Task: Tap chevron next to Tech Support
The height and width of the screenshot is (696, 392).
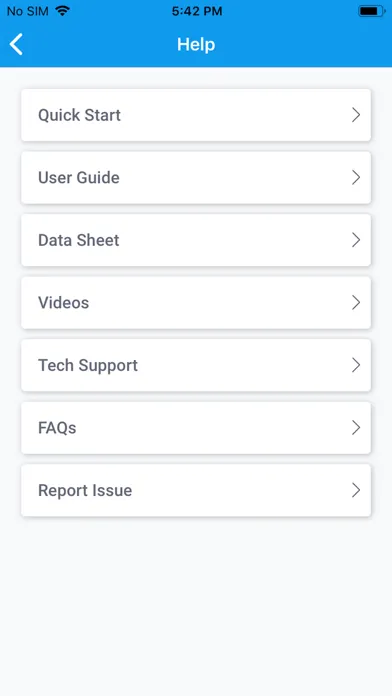Action: pyautogui.click(x=356, y=365)
